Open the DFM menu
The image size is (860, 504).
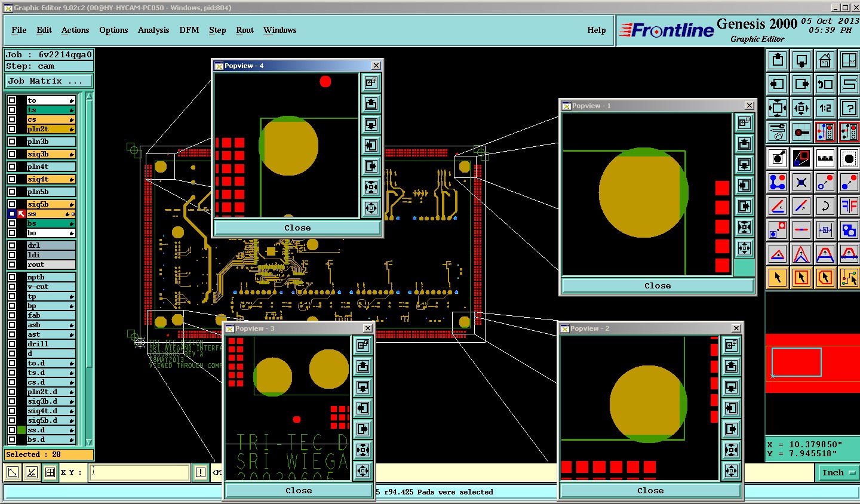pyautogui.click(x=189, y=30)
